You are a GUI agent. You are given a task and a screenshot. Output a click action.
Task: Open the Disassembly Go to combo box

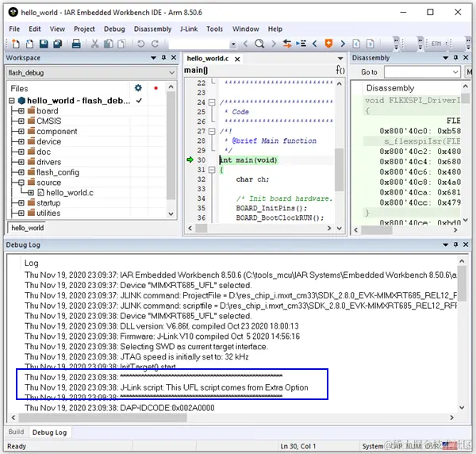[422, 72]
